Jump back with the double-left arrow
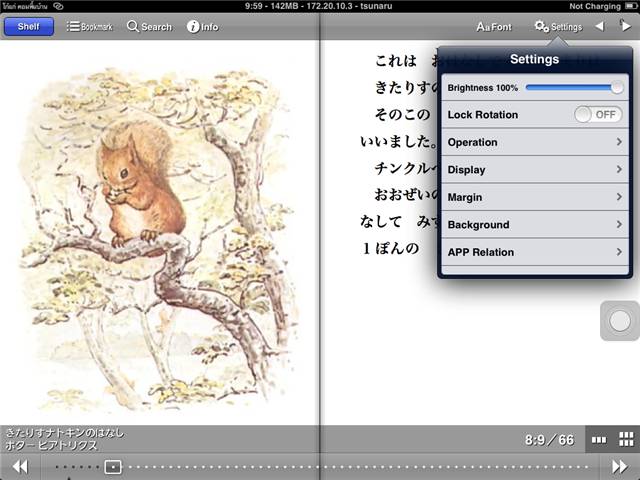This screenshot has width=640, height=480. tap(20, 467)
